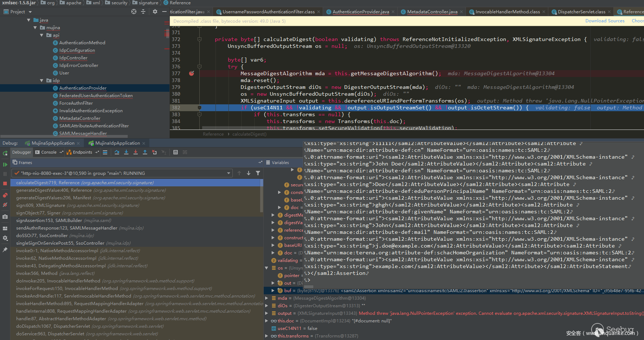Image resolution: width=644 pixels, height=340 pixels.
Task: Click the Step Into icon
Action: (126, 152)
